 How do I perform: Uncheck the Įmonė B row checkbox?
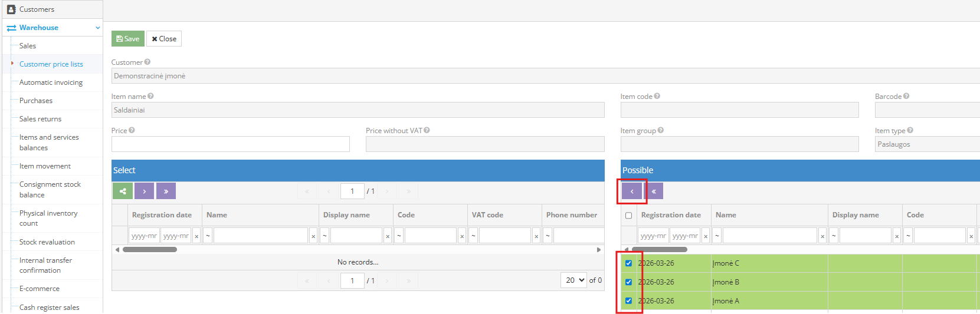(x=628, y=282)
